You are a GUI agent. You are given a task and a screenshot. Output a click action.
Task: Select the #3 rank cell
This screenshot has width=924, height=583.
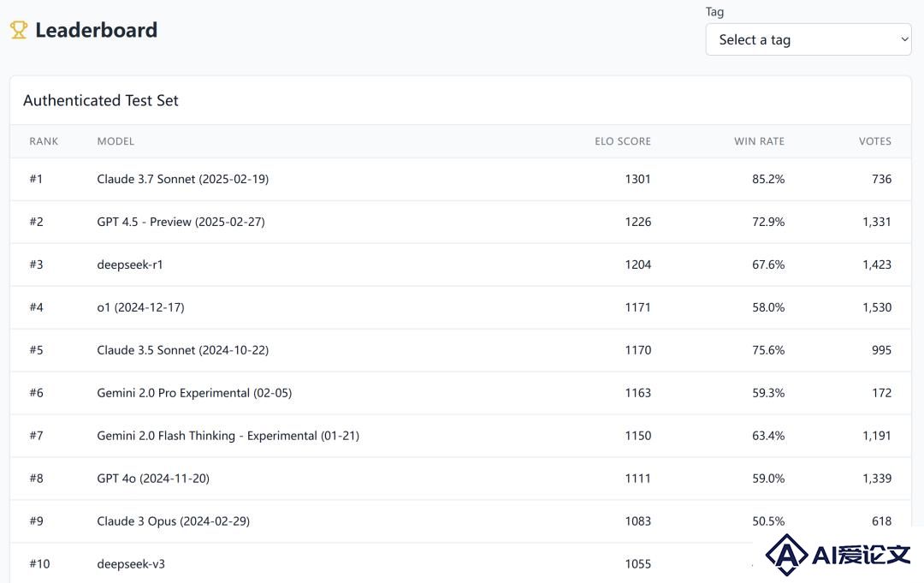tap(37, 265)
